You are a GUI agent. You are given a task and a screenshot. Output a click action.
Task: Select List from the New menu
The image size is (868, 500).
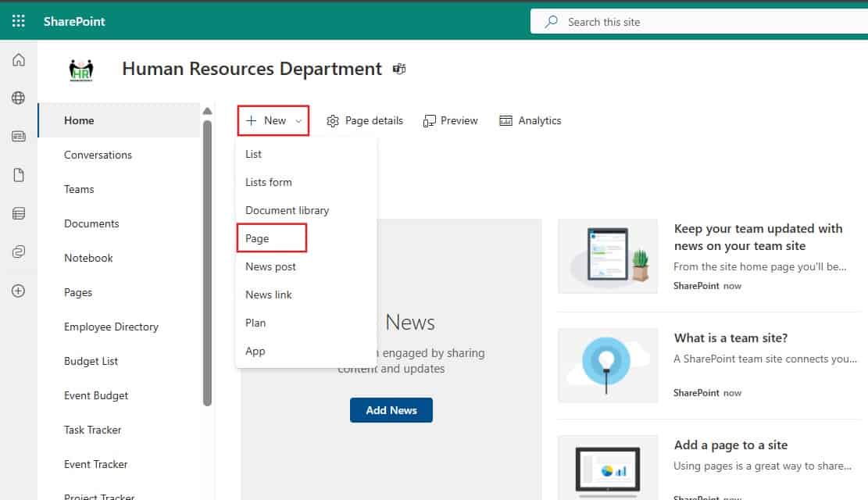306,154
